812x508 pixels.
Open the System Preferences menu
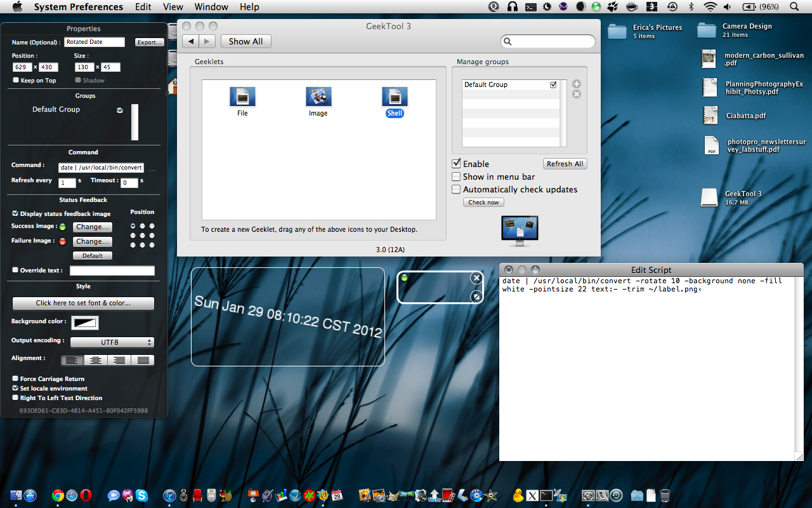[79, 7]
